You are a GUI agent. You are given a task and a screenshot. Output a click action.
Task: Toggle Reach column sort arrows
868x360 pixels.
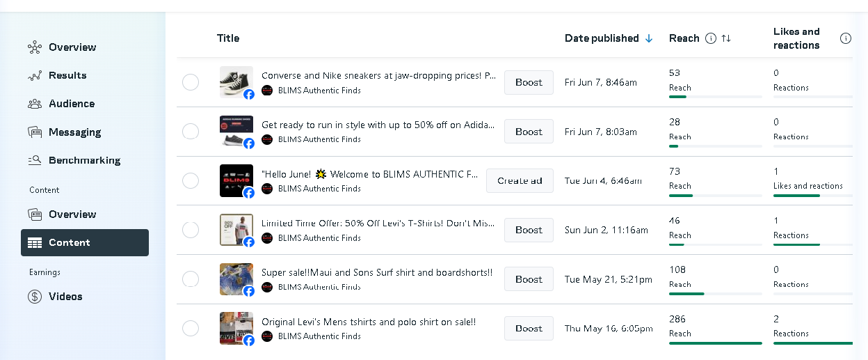[726, 38]
